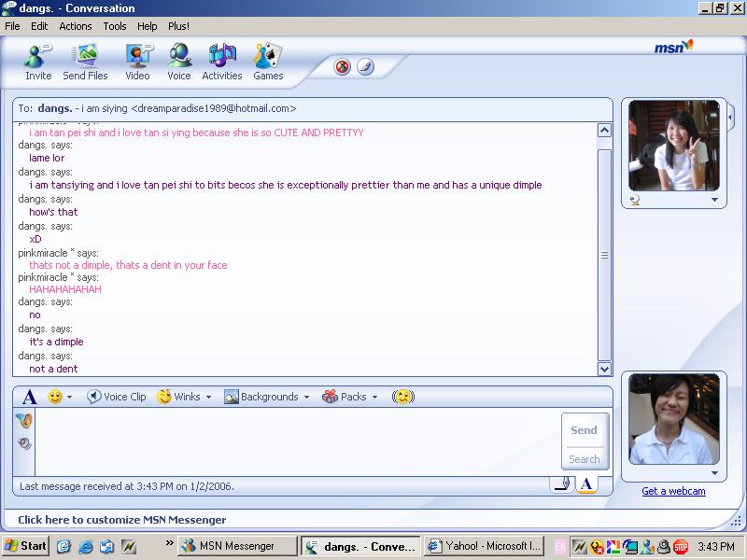The width and height of the screenshot is (747, 560).
Task: Open options arrow under dangs' display picture
Action: tap(714, 200)
